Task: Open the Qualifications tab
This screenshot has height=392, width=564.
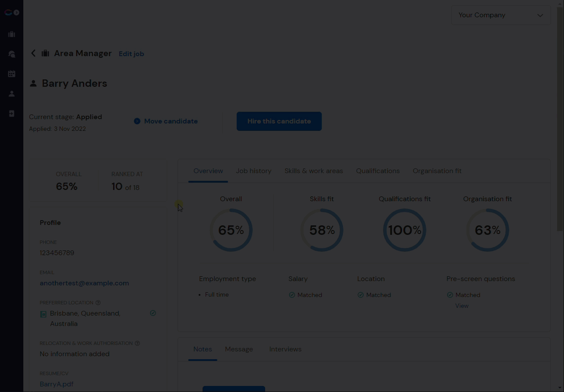Action: (378, 171)
